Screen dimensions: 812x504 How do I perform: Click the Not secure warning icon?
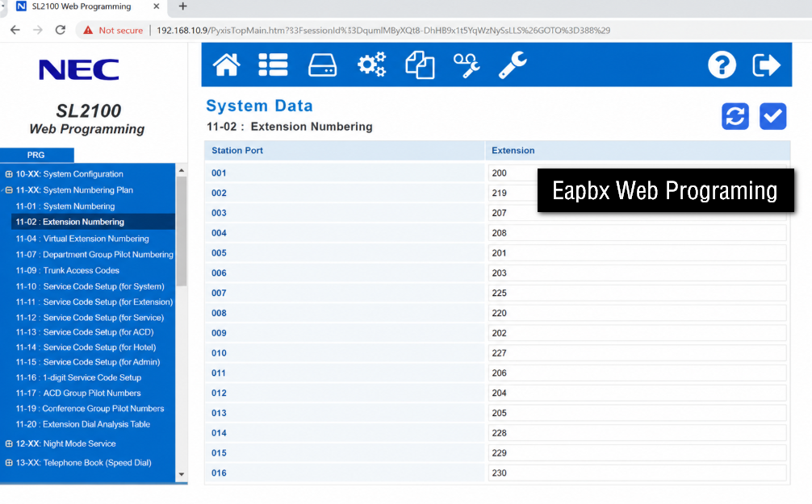coord(88,30)
